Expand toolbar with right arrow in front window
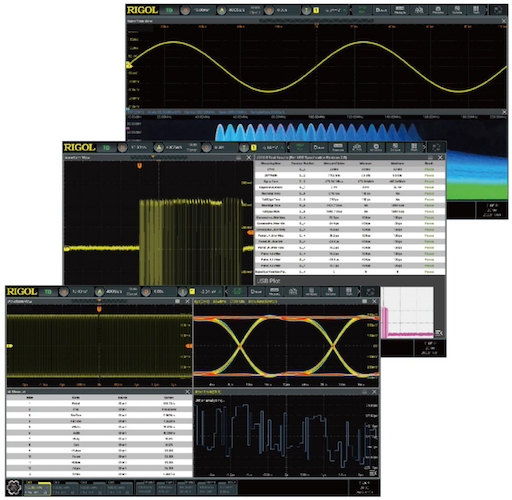Image resolution: width=512 pixels, height=500 pixels. (x=359, y=292)
